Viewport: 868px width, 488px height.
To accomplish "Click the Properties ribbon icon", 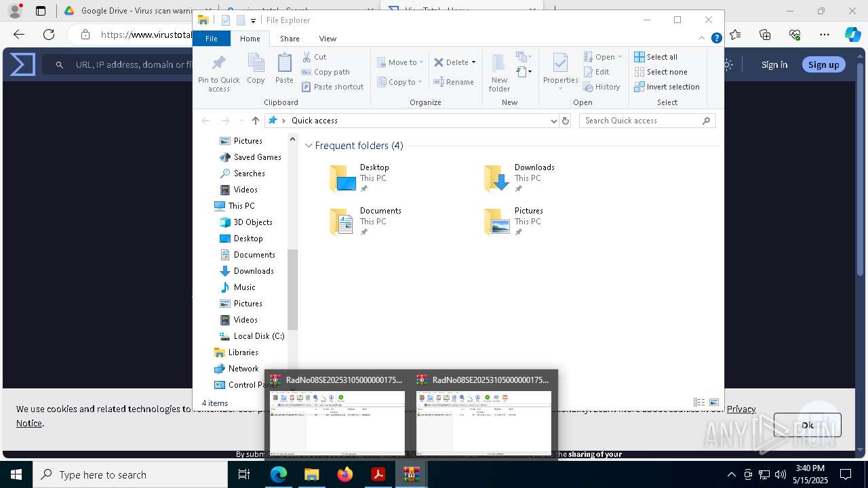I will (x=560, y=72).
